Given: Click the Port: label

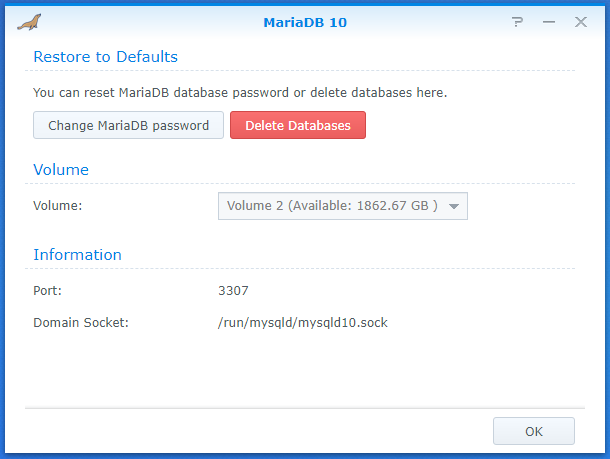Looking at the screenshot, I should (x=47, y=291).
